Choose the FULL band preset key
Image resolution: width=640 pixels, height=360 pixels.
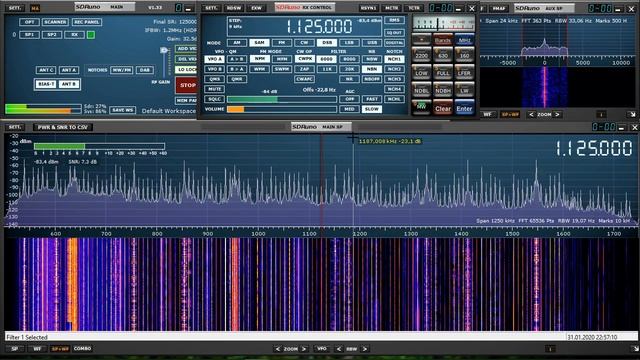coord(443,73)
